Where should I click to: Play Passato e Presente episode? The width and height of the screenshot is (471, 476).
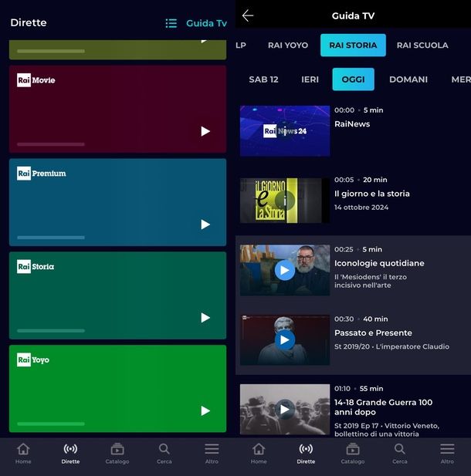(285, 339)
